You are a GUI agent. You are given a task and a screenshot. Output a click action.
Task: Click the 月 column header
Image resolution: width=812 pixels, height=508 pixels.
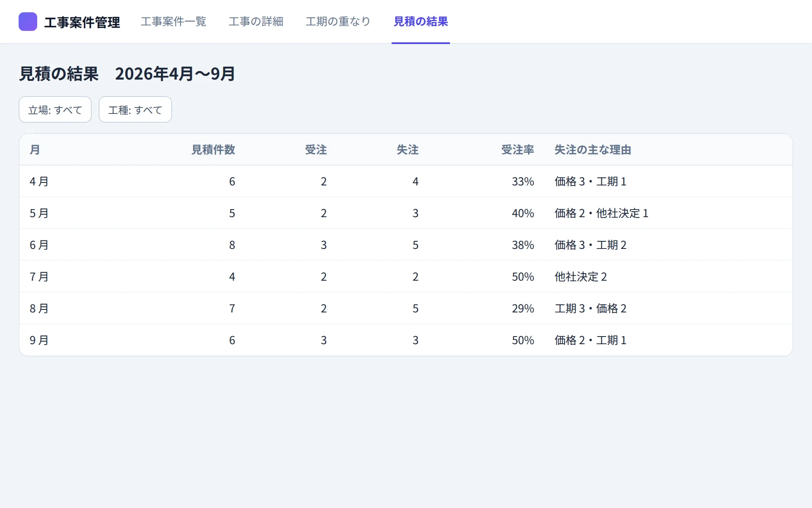[x=35, y=150]
